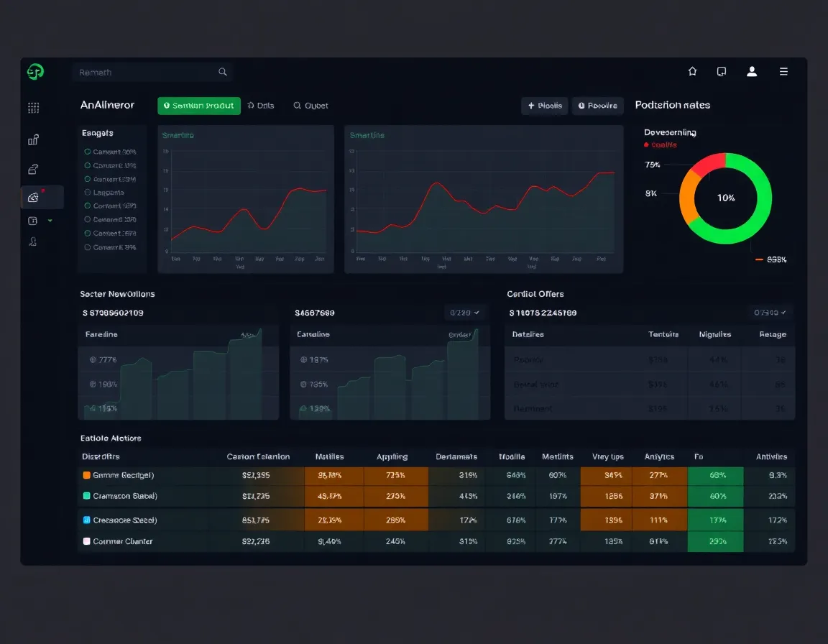Screen dimensions: 828x644
Task: Select sixth radio option in Eaogets list
Action: (88, 220)
